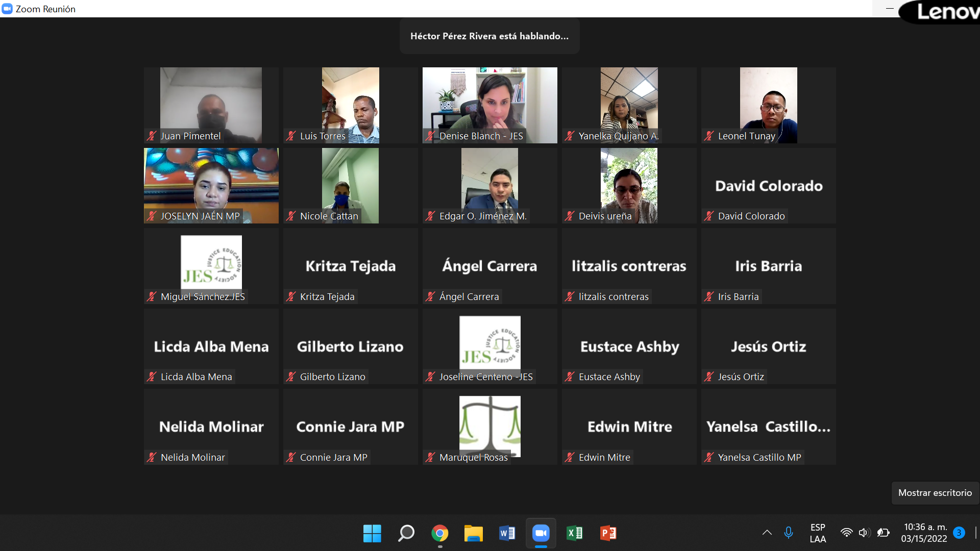
Task: Open Microsoft Excel from the taskbar
Action: point(575,533)
